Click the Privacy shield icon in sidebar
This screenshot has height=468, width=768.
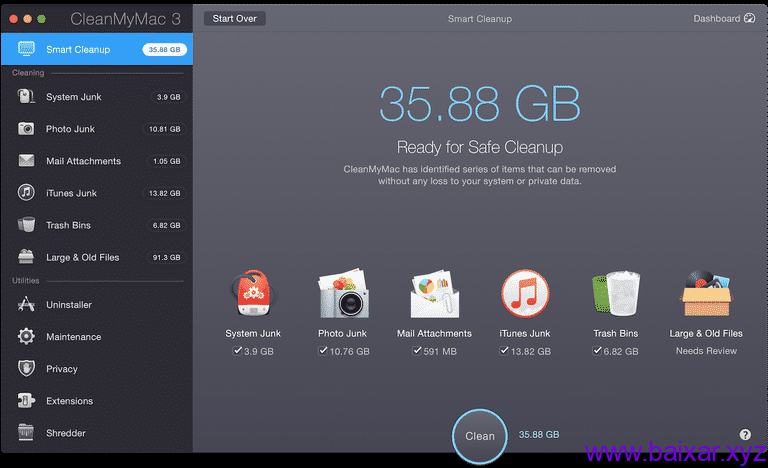(26, 369)
